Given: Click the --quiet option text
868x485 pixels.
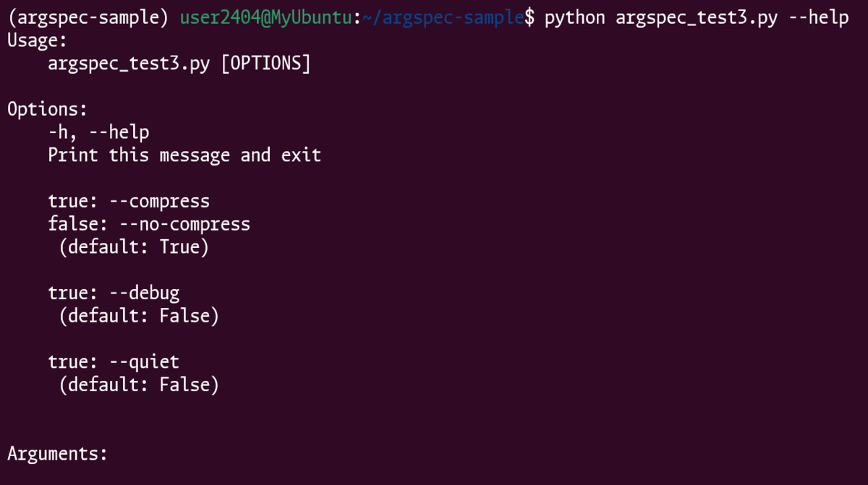Looking at the screenshot, I should tap(154, 361).
